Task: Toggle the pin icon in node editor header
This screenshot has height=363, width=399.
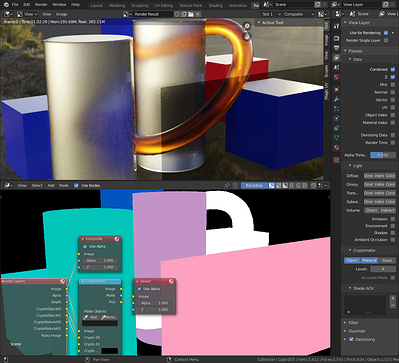Action: tap(227, 185)
